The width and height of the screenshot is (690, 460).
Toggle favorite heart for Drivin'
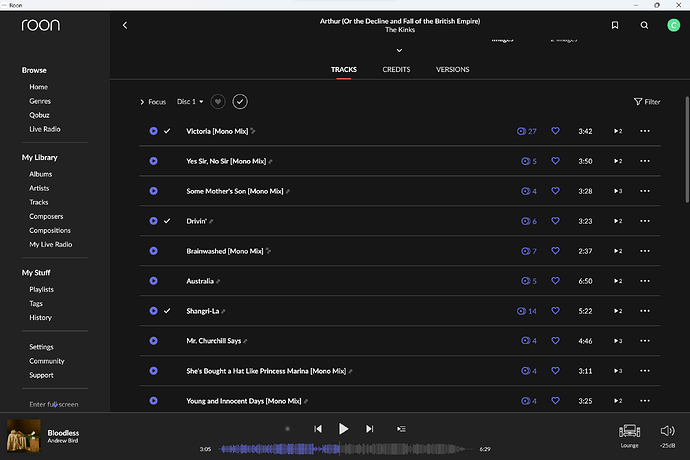tap(555, 221)
